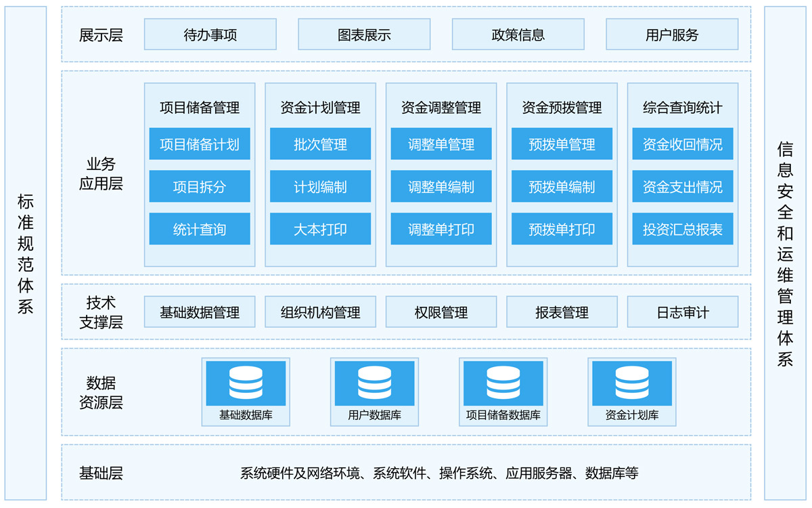The height and width of the screenshot is (508, 812).
Task: Open the 调整单打印 module
Action: [441, 229]
